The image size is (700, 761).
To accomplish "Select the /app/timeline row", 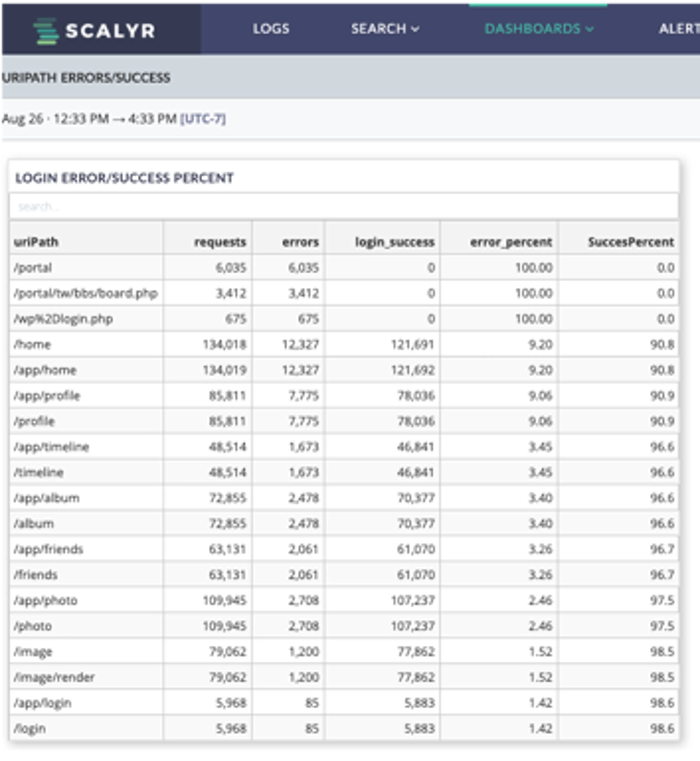I will [x=343, y=447].
